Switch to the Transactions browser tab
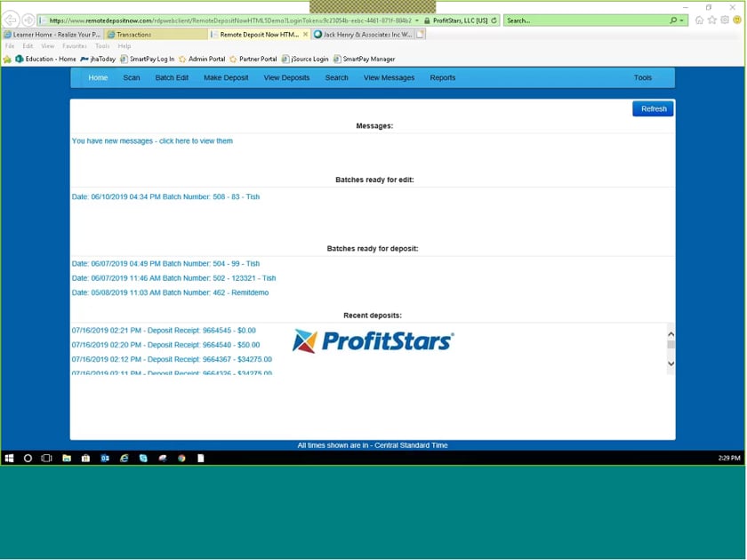The height and width of the screenshot is (560, 747). [157, 35]
